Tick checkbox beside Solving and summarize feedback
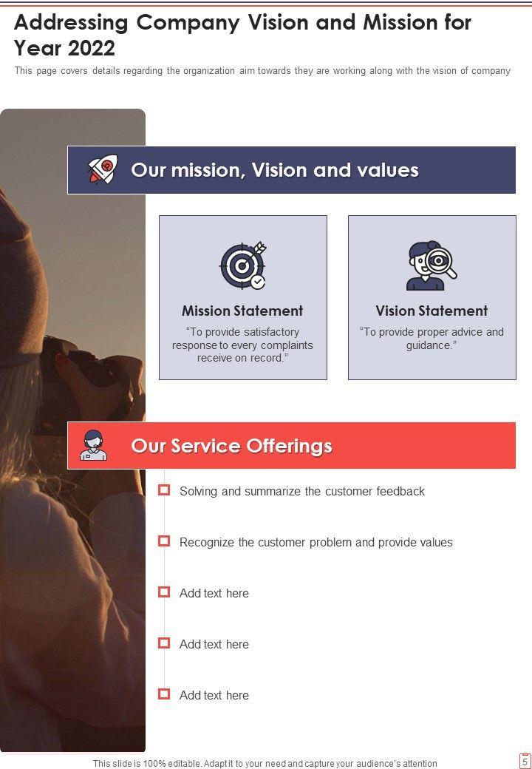532x769 pixels. pos(164,490)
